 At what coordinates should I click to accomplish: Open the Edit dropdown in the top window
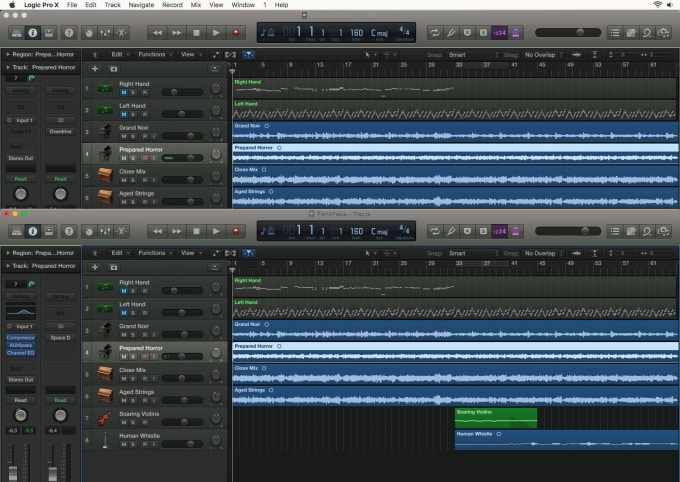[120, 54]
